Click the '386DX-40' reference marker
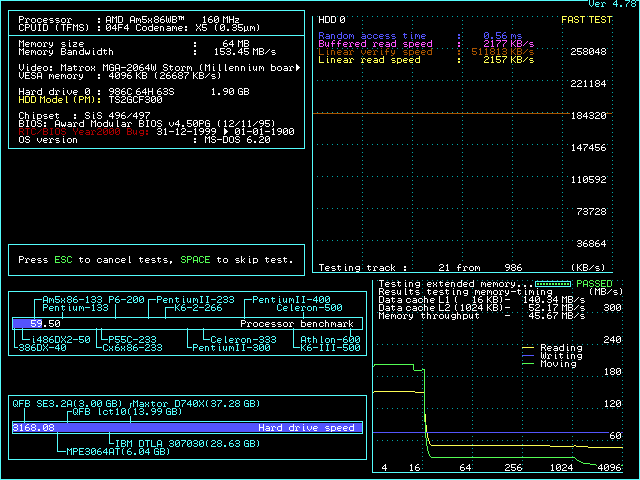The image size is (640, 480). click(42, 348)
